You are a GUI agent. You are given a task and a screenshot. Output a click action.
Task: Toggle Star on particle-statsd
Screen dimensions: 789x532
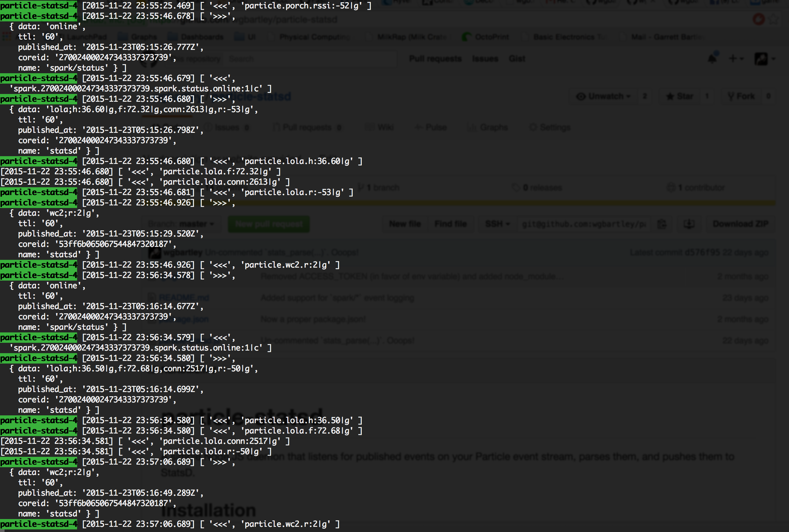(x=680, y=96)
